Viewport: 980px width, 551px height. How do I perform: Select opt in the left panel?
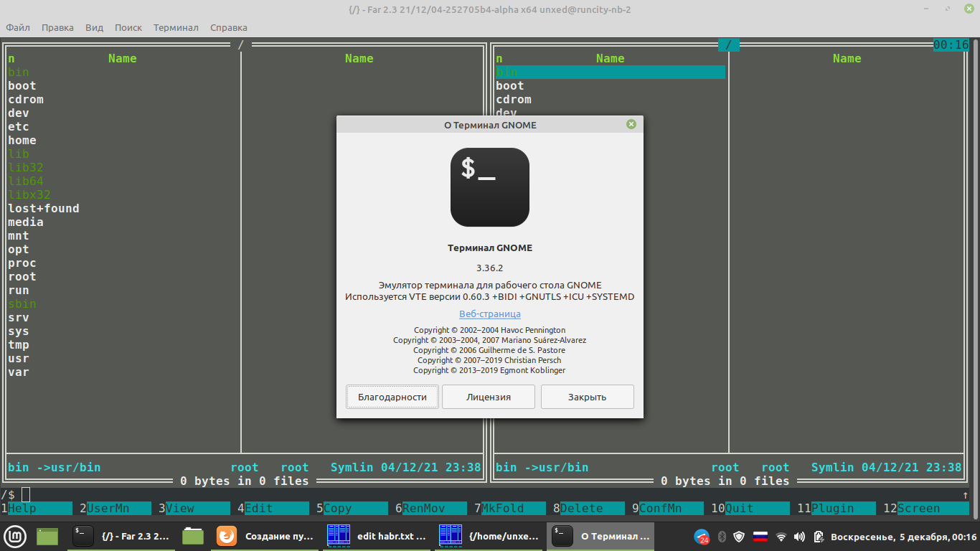19,249
